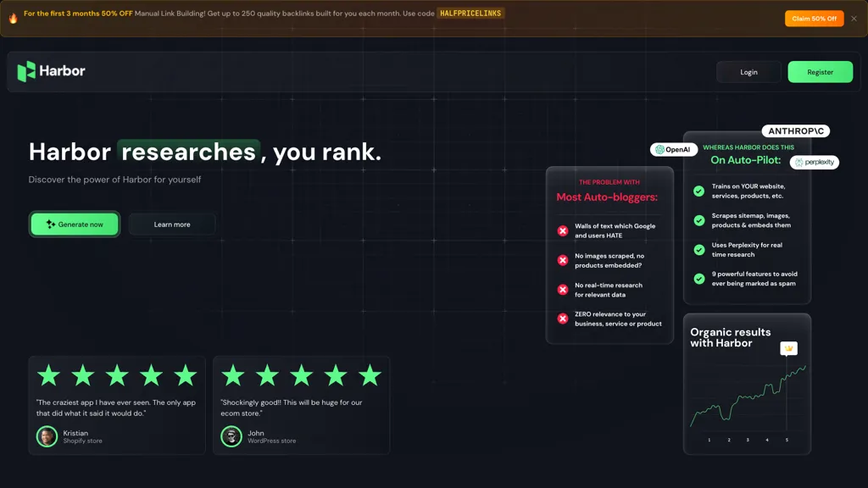Click the OpenAI badge
This screenshot has height=488, width=868.
673,149
